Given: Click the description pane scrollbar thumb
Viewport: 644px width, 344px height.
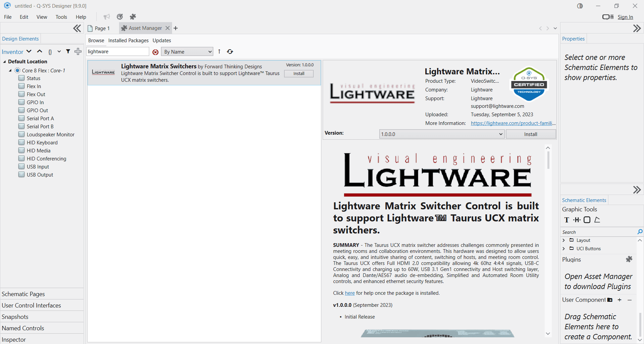Looking at the screenshot, I should [x=548, y=160].
